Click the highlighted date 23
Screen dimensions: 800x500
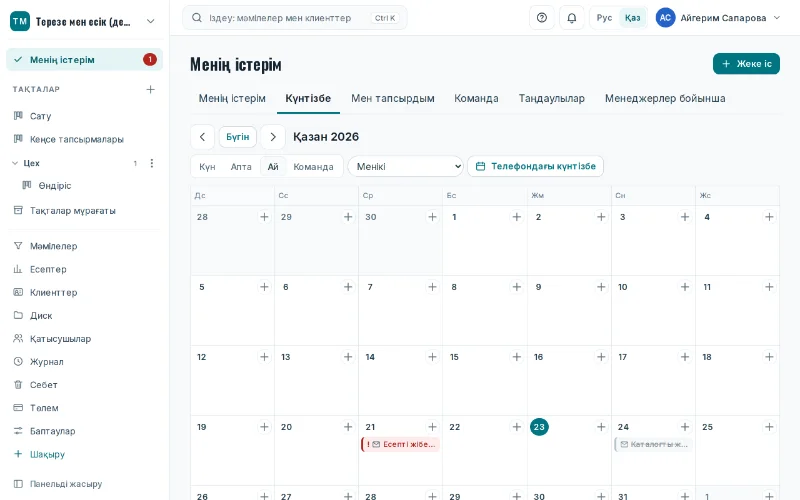539,427
